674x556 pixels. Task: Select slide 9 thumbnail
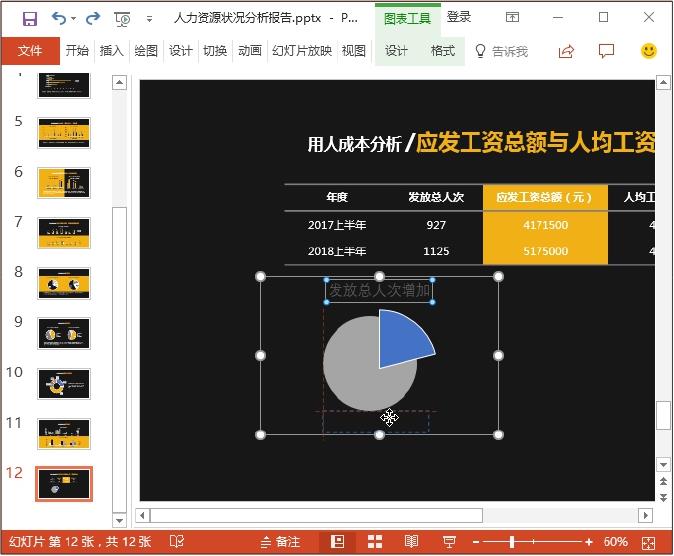pyautogui.click(x=64, y=333)
